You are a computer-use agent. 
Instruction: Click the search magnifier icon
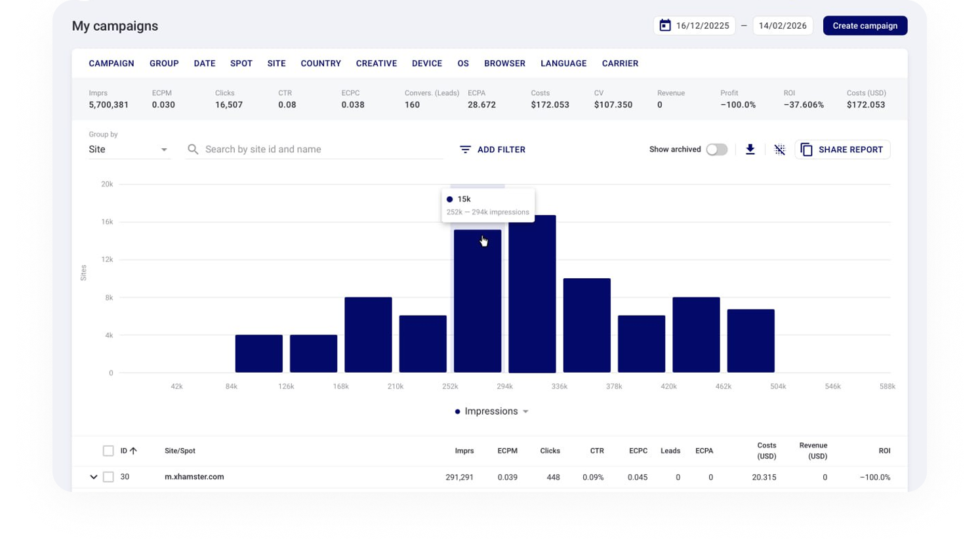pyautogui.click(x=193, y=150)
